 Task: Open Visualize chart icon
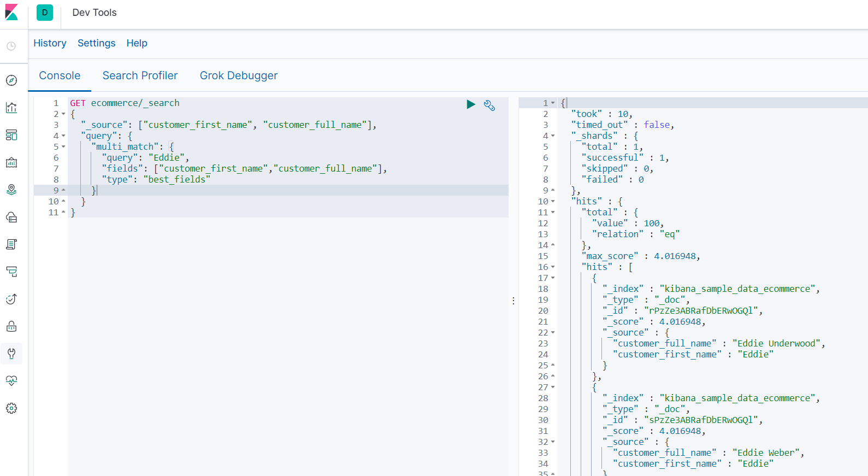11,108
